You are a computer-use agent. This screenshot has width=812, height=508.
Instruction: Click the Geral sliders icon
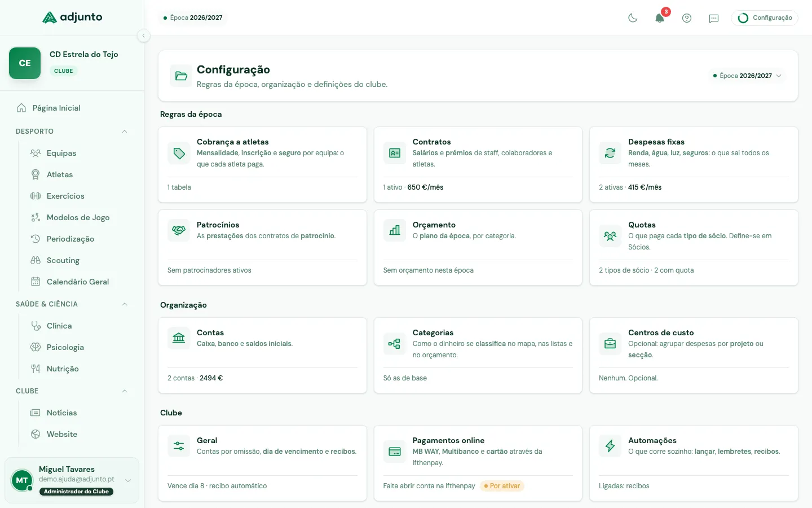point(179,446)
